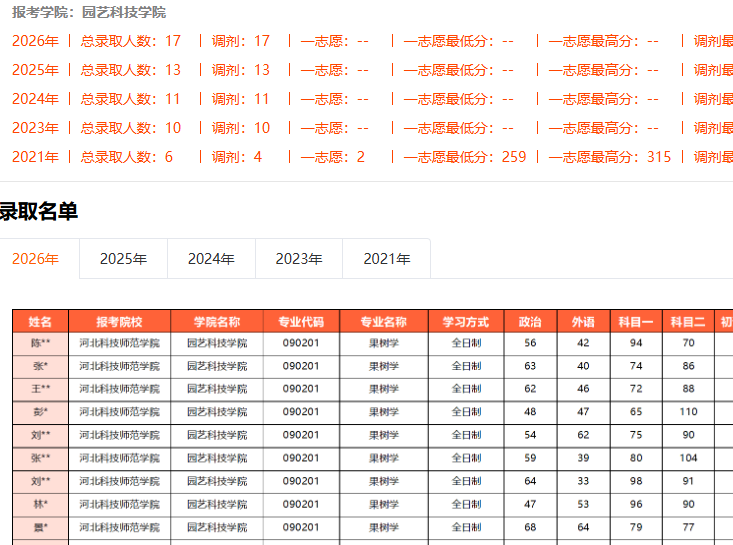The height and width of the screenshot is (545, 733).
Task: Click 河北科技师范学院 in 陈** row
Action: (x=119, y=344)
